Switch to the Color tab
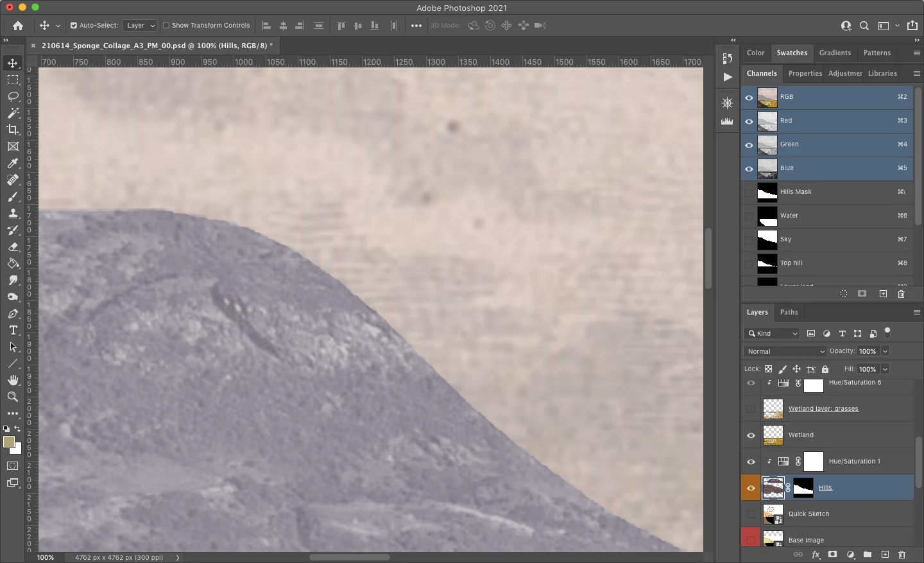 [755, 53]
